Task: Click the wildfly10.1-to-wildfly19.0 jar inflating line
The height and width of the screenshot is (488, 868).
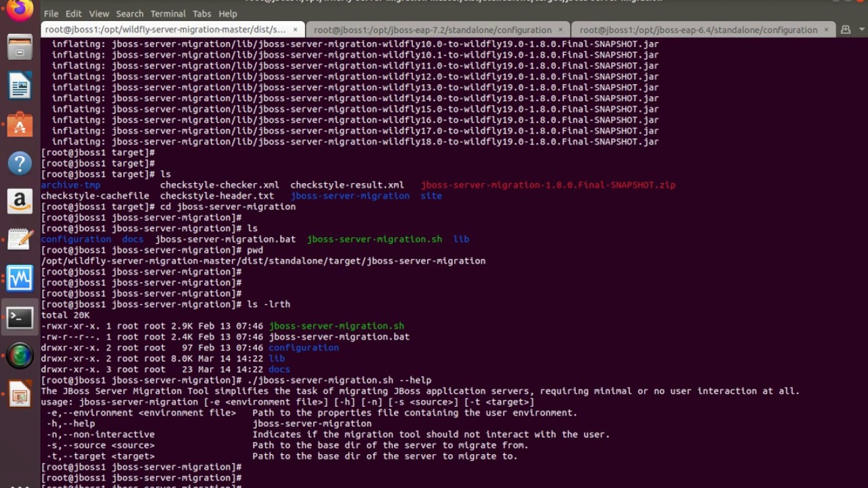Action: coord(355,55)
